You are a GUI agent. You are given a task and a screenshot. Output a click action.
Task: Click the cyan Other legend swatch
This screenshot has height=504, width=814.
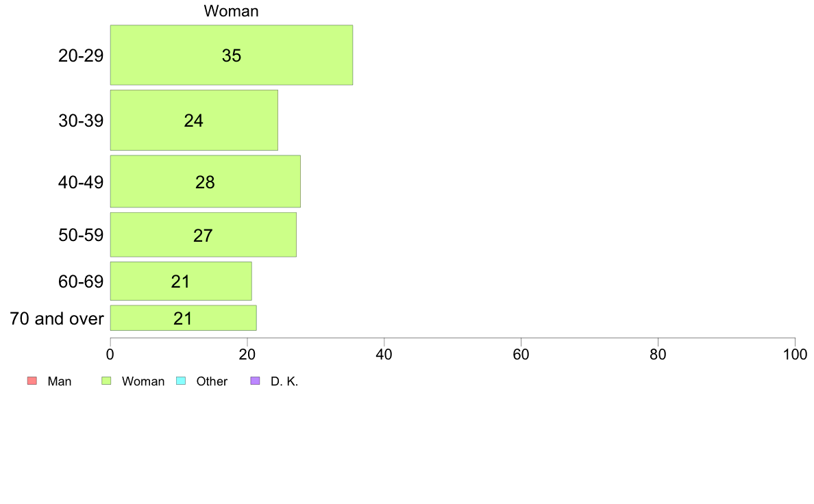[181, 381]
